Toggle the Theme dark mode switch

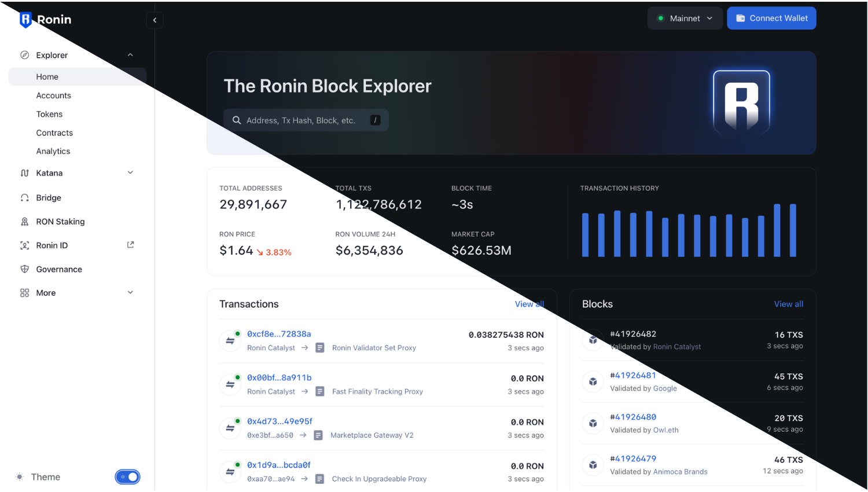point(127,477)
